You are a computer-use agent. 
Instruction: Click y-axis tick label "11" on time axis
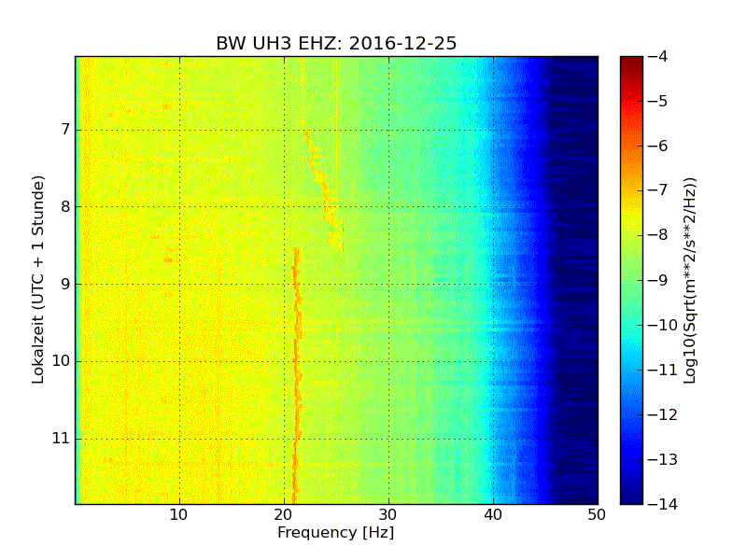(61, 439)
